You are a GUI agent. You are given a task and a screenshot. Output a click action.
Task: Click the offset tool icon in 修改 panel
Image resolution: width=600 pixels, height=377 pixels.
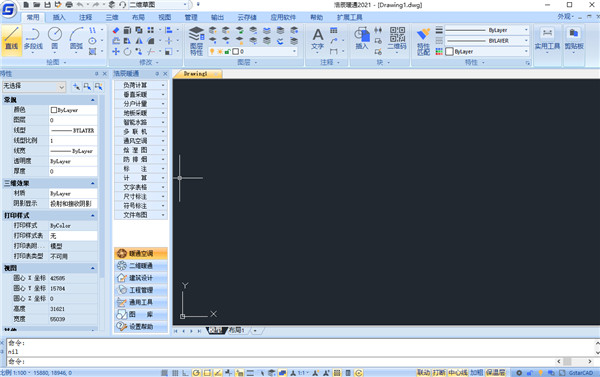pyautogui.click(x=116, y=41)
